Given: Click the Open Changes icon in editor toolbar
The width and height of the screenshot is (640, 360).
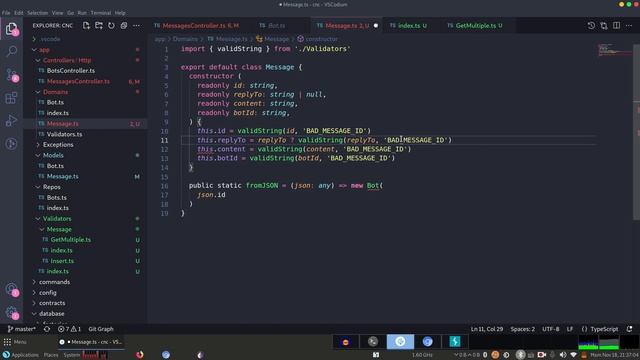Looking at the screenshot, I should 604,25.
